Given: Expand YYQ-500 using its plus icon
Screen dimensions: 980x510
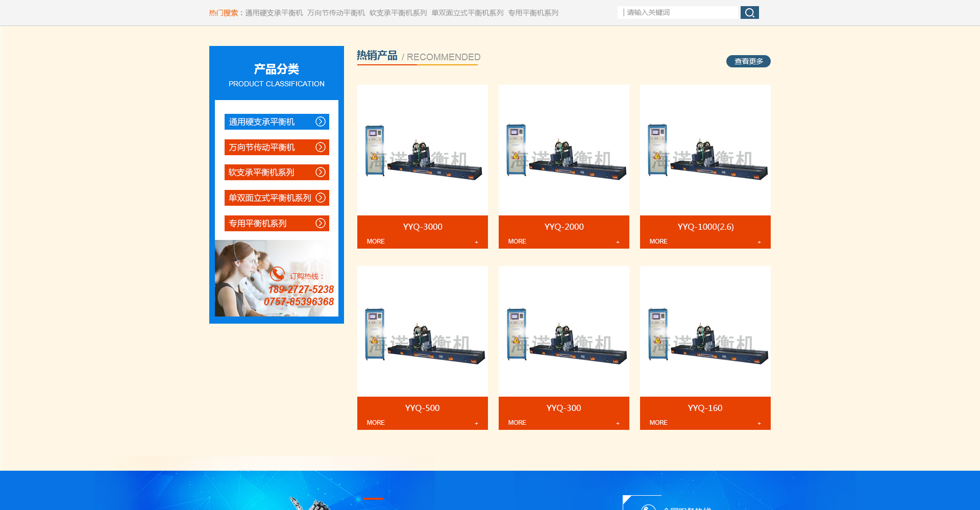Looking at the screenshot, I should tap(476, 423).
